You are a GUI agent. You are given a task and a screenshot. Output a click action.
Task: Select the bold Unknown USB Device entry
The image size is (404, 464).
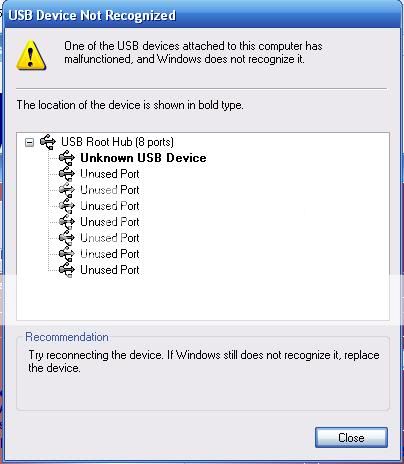[x=143, y=158]
